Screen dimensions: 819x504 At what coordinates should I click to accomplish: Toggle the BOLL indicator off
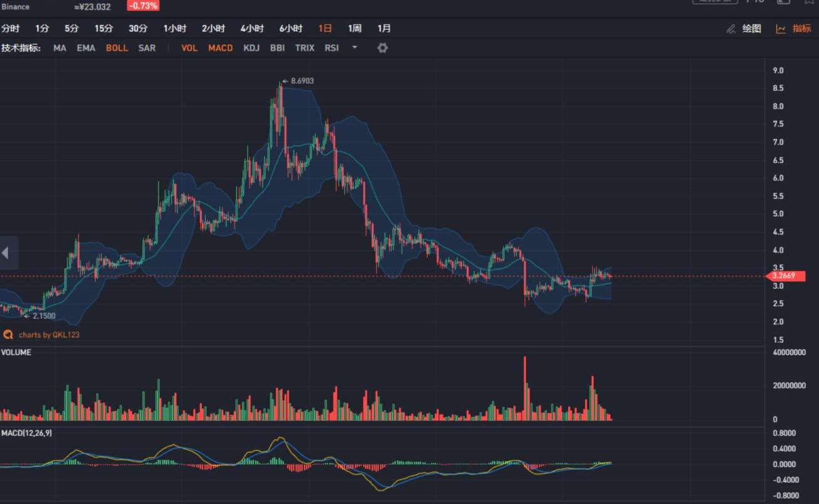click(117, 48)
